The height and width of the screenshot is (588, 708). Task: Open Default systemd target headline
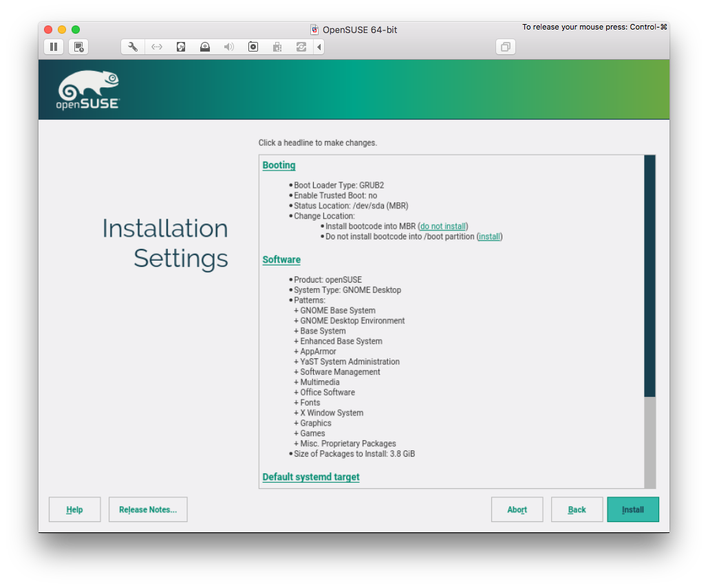311,477
